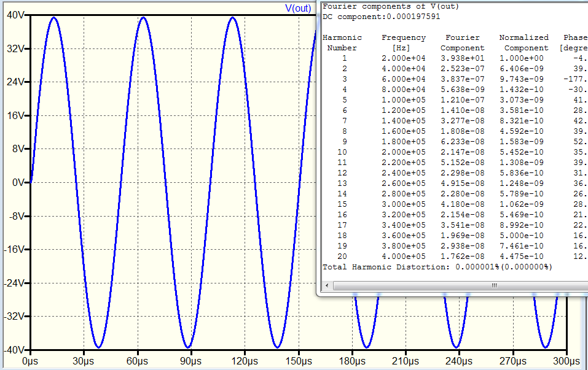Click the frequency value 2.200e+05

404,163
